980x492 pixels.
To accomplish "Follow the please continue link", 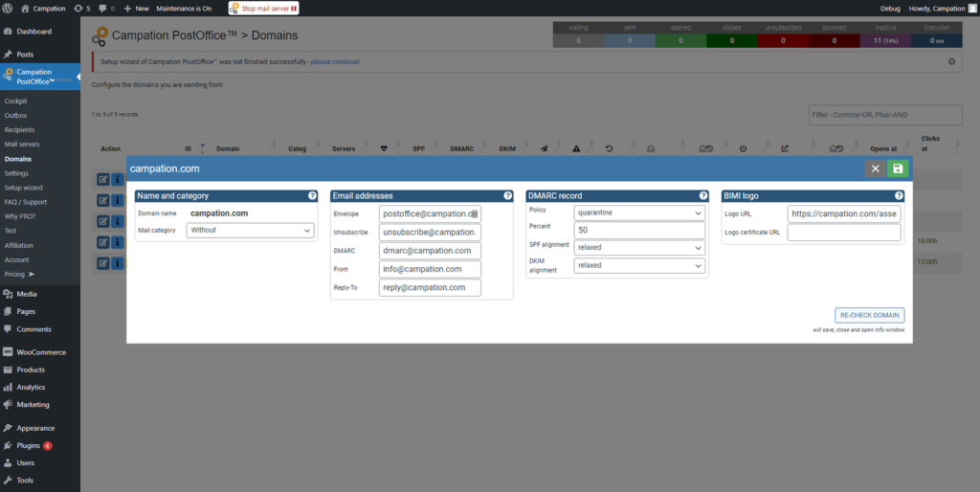I will pyautogui.click(x=335, y=62).
